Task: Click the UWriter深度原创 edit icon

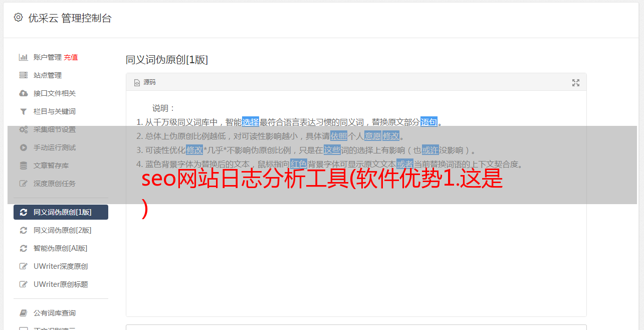Action: (23, 266)
